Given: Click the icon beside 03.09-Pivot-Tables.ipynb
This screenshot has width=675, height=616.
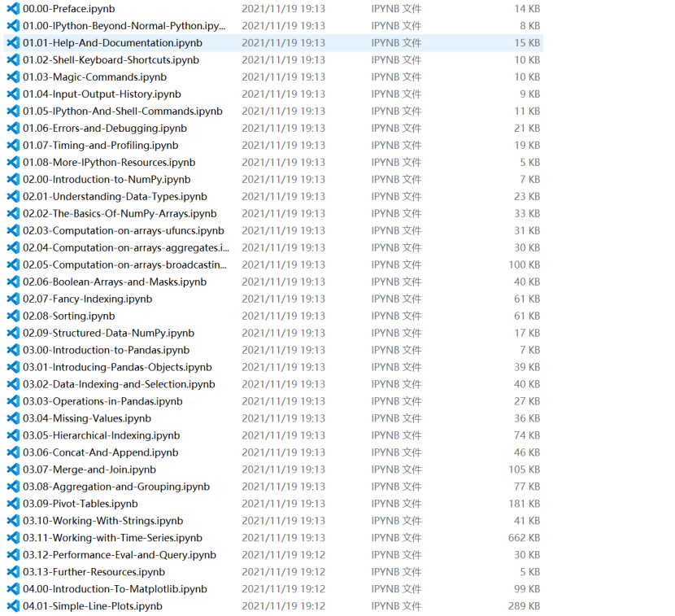Looking at the screenshot, I should point(13,504).
